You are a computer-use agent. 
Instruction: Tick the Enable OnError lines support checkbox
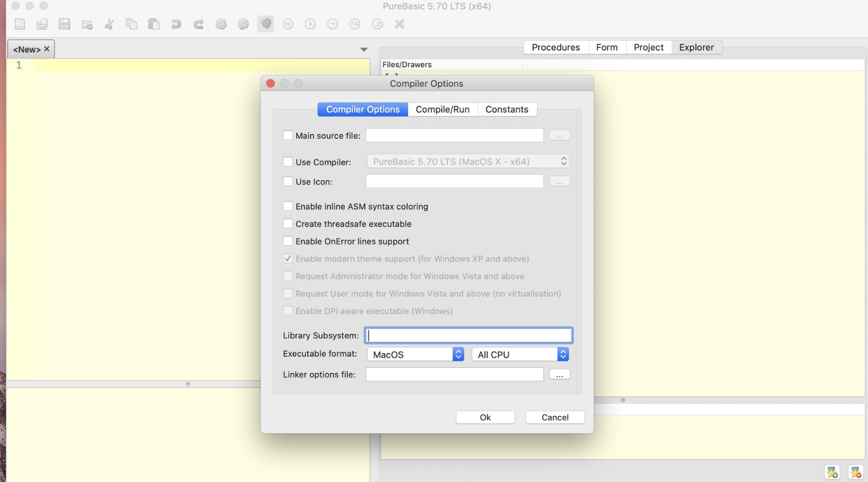(288, 241)
